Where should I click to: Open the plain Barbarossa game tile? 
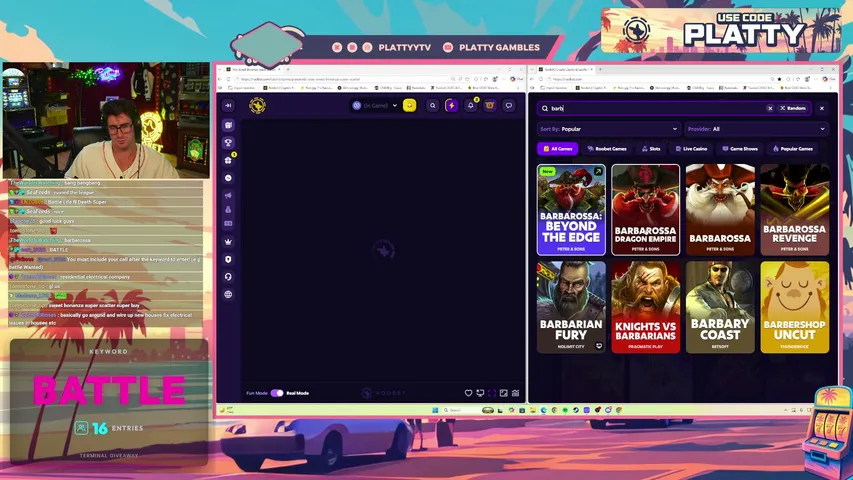(720, 210)
